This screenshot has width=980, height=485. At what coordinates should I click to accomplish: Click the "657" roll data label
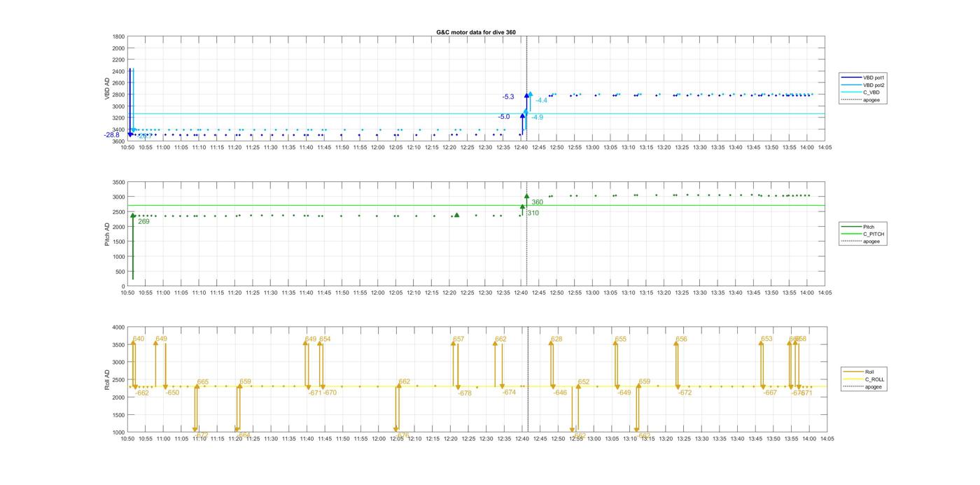tap(458, 339)
